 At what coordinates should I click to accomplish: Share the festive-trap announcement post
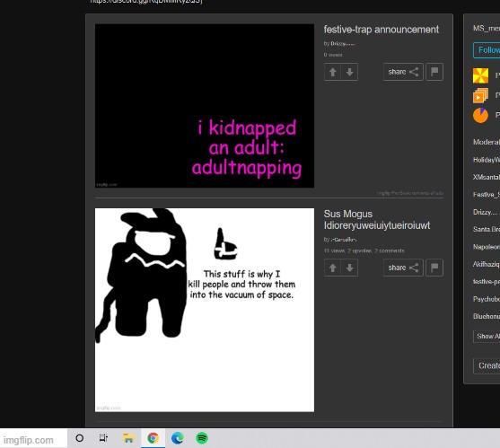[403, 72]
